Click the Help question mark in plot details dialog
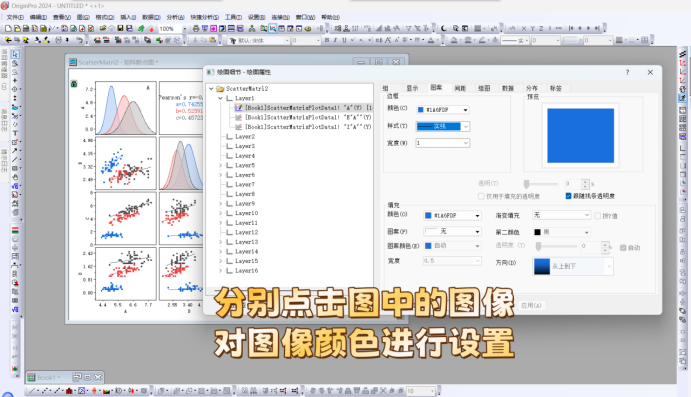691x397 pixels. tap(628, 72)
